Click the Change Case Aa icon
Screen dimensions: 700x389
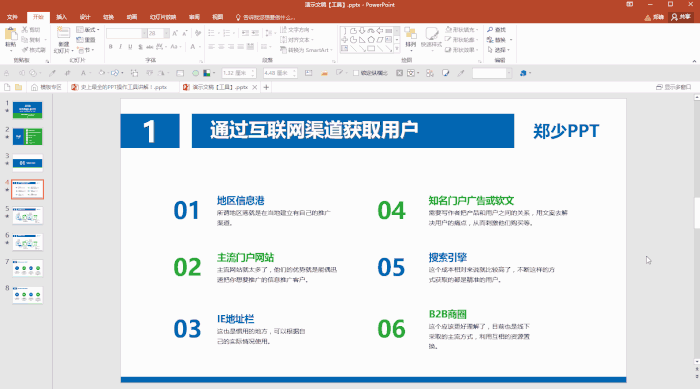(x=175, y=46)
